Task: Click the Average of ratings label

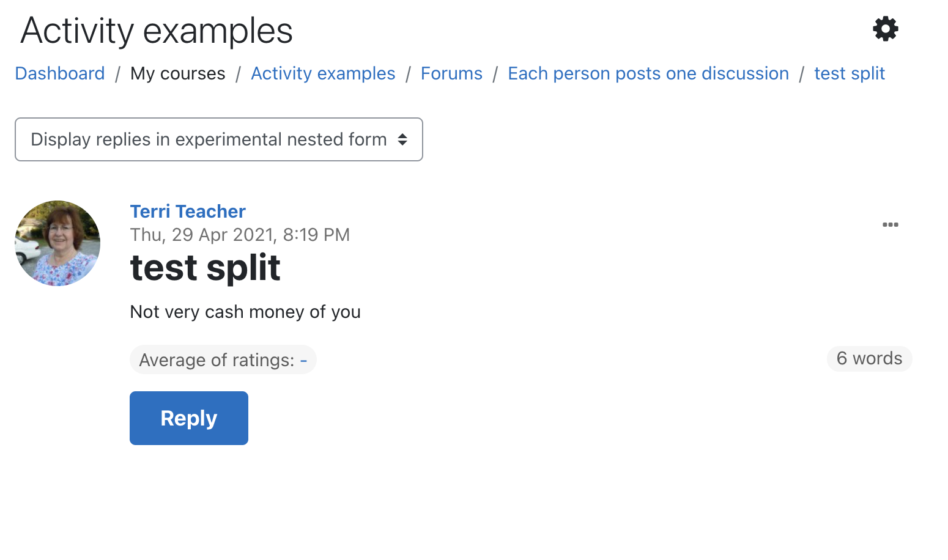Action: (217, 360)
